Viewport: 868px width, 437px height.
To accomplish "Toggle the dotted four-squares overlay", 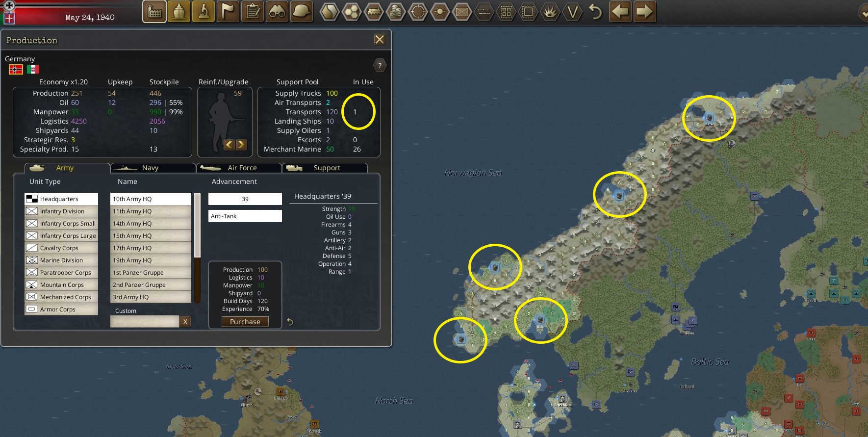I will pos(506,11).
